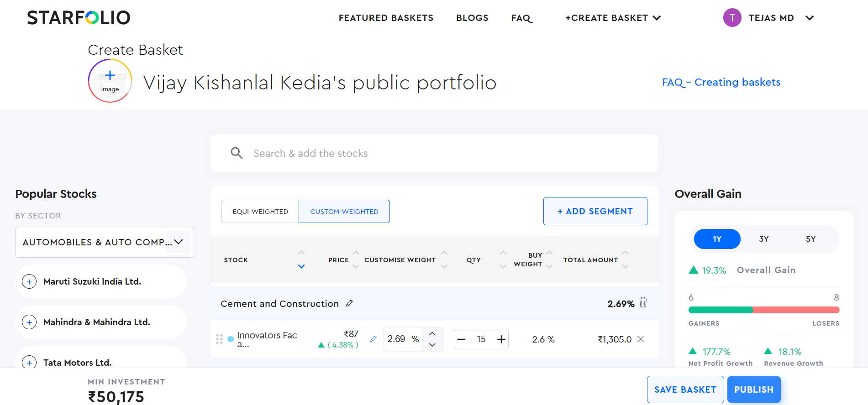Upload basket image via plus icon
Screen dimensions: 868x405
click(110, 76)
